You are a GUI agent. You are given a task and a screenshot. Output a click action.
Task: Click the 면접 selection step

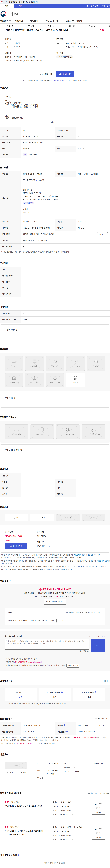[x=42, y=518]
